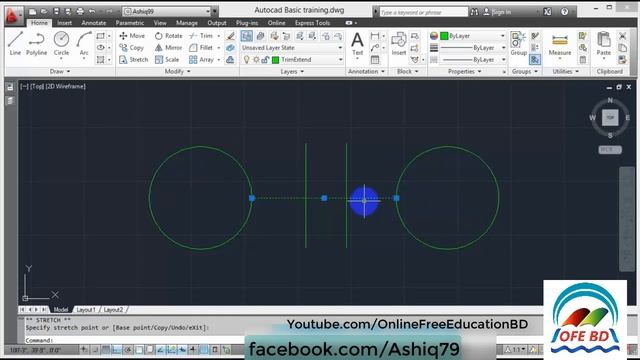Expand the Draw panel
The height and width of the screenshot is (360, 640).
(60, 71)
